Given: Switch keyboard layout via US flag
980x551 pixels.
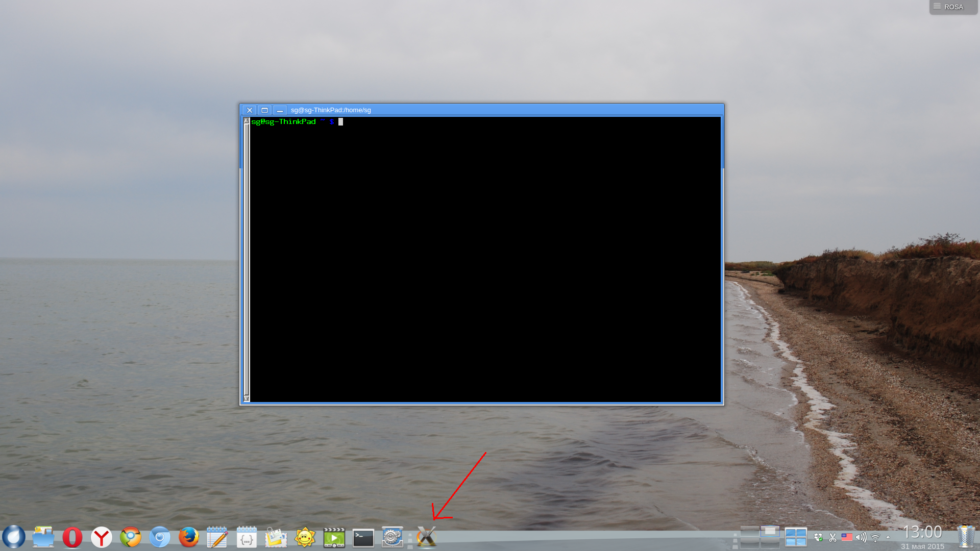Looking at the screenshot, I should [x=847, y=537].
